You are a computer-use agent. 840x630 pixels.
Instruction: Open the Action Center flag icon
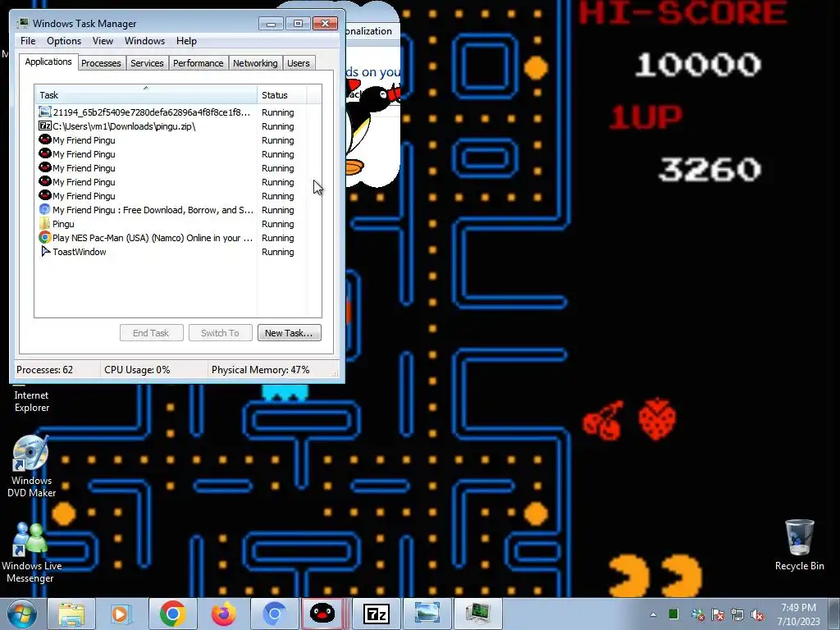coord(718,615)
